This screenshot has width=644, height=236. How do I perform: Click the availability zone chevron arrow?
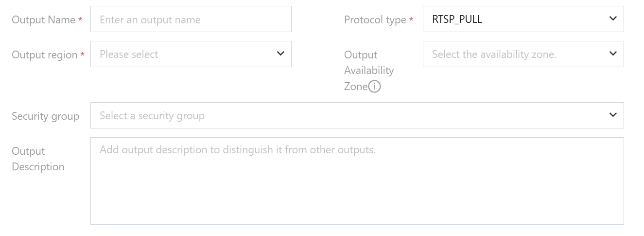pyautogui.click(x=613, y=54)
